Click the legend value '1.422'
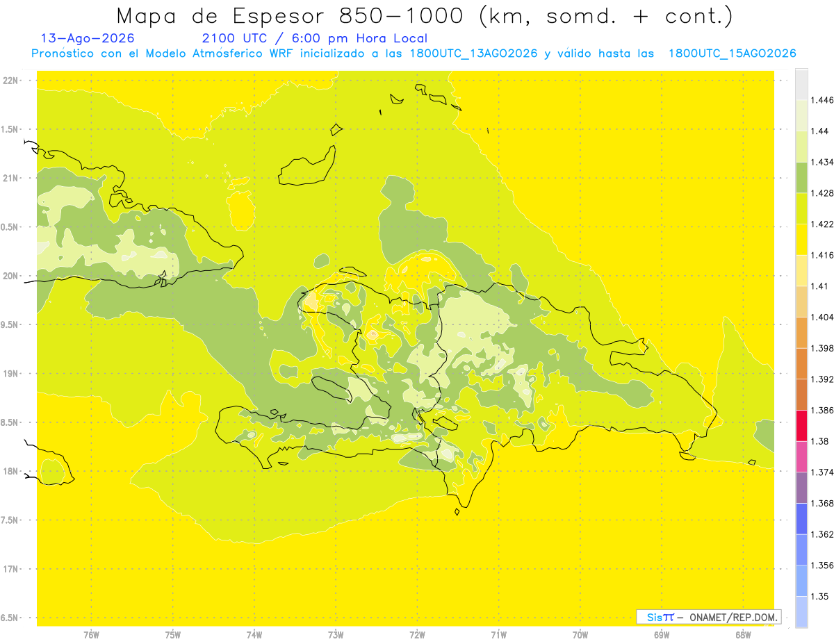This screenshot has width=834, height=644. click(822, 224)
